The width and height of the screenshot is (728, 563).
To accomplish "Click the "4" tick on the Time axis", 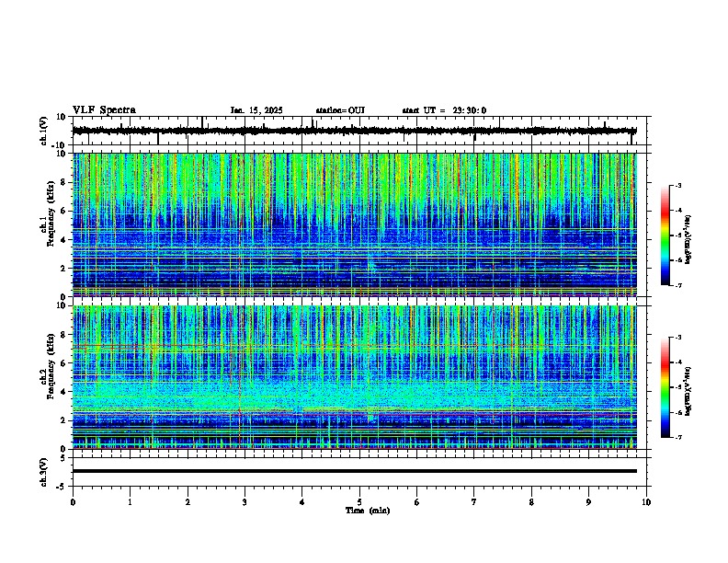I will click(x=302, y=502).
